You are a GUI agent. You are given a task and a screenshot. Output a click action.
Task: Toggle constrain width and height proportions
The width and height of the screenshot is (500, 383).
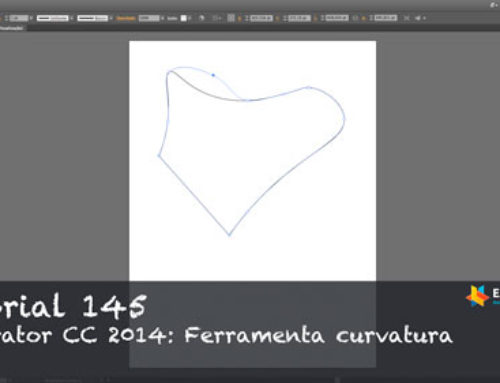355,18
